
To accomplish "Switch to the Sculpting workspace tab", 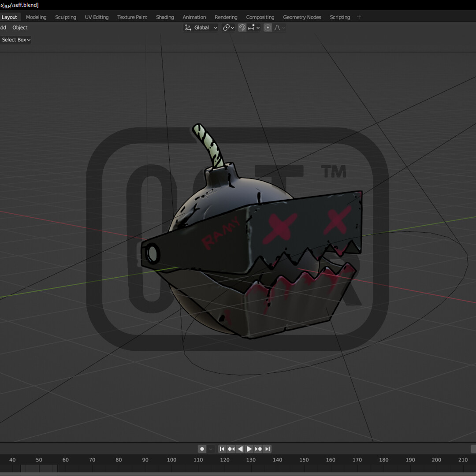I will (x=66, y=17).
